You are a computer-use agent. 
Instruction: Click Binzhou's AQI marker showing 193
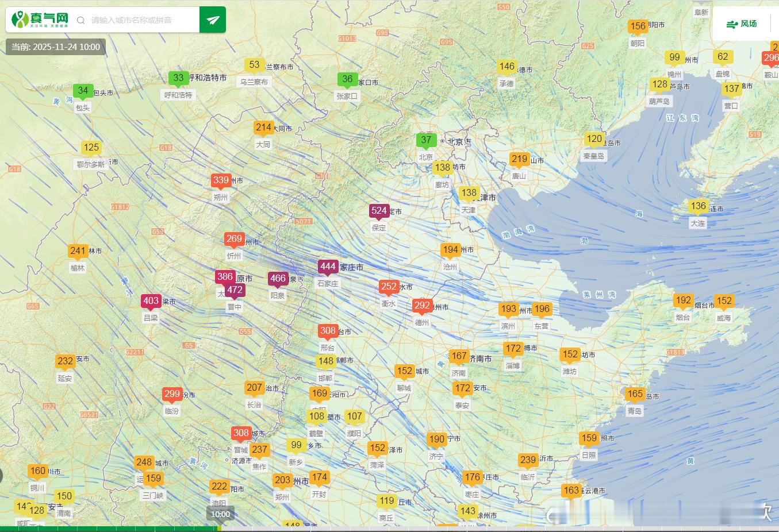point(508,310)
